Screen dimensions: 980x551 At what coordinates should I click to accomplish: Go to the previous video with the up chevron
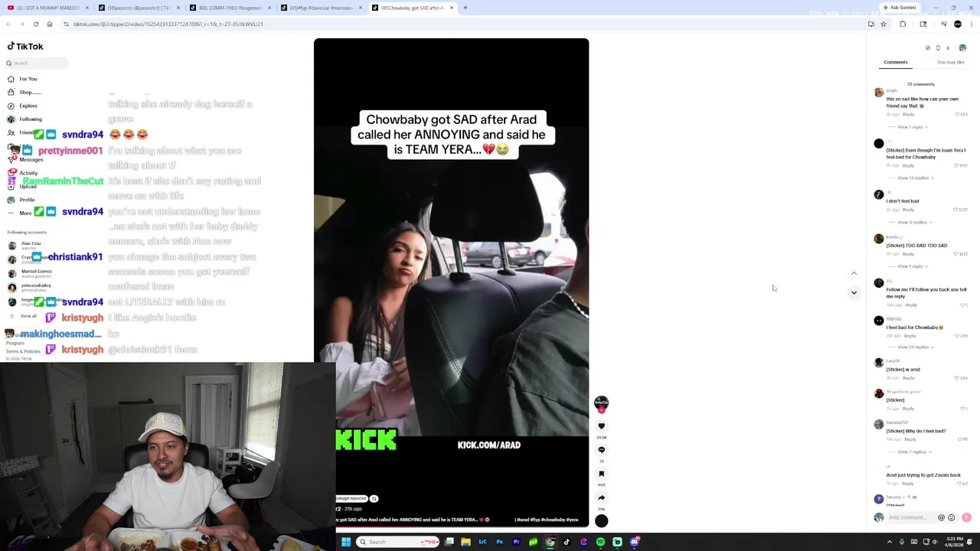click(854, 273)
